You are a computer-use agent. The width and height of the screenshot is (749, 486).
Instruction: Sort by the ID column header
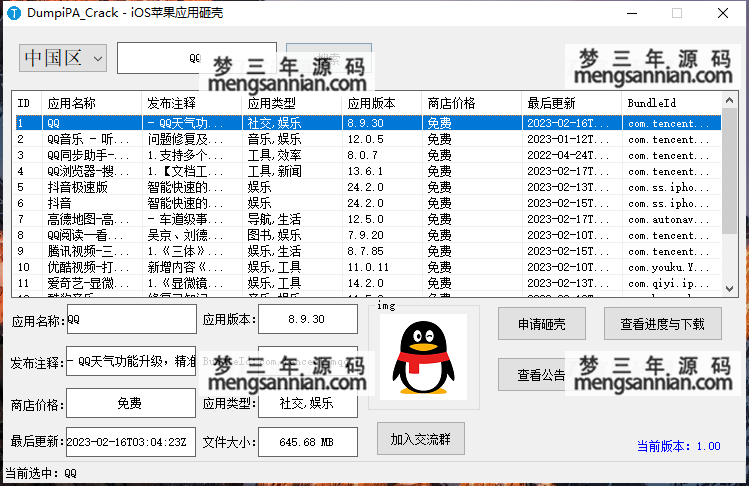point(28,103)
